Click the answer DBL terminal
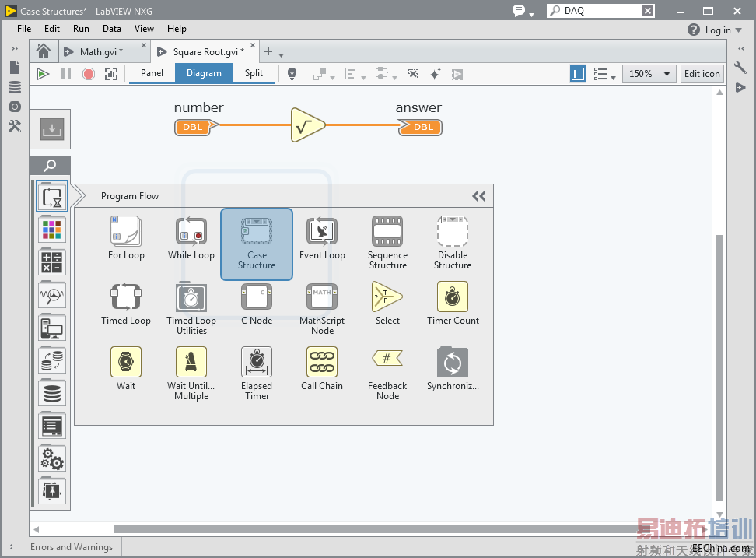 click(x=421, y=128)
